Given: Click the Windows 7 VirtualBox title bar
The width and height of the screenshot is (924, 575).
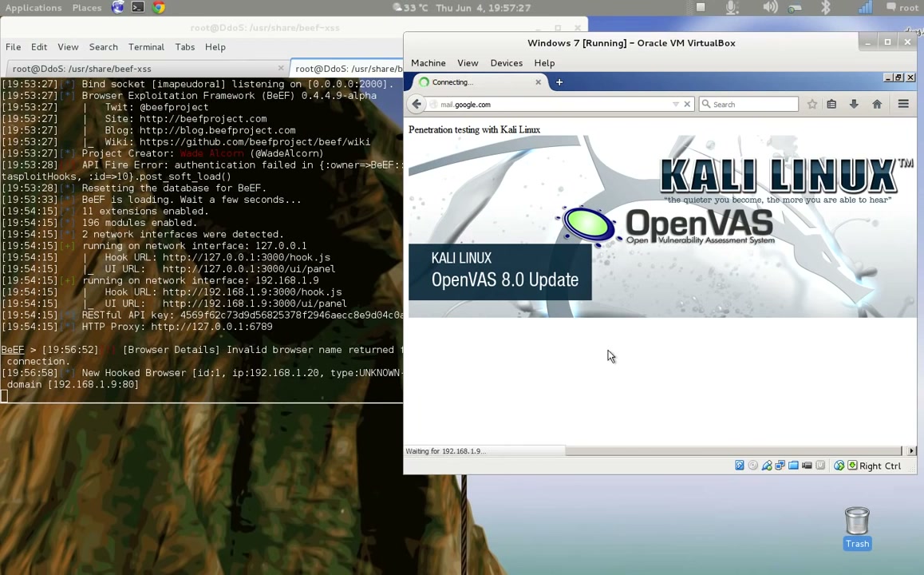Looking at the screenshot, I should (x=631, y=43).
